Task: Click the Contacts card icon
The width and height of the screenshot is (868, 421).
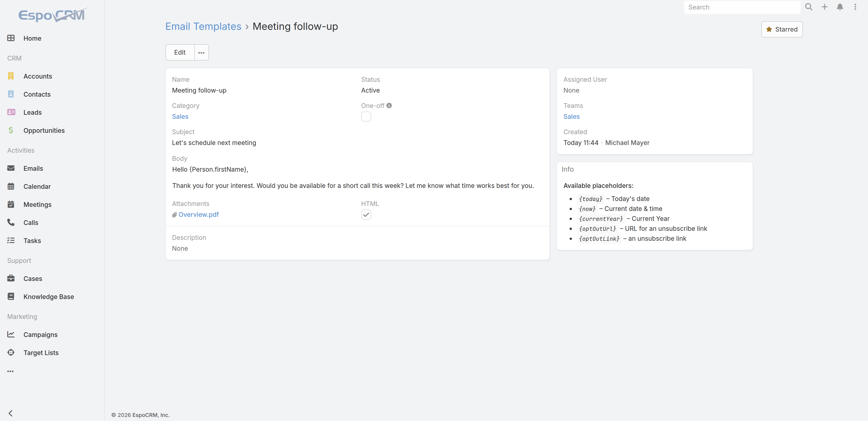Action: point(11,94)
